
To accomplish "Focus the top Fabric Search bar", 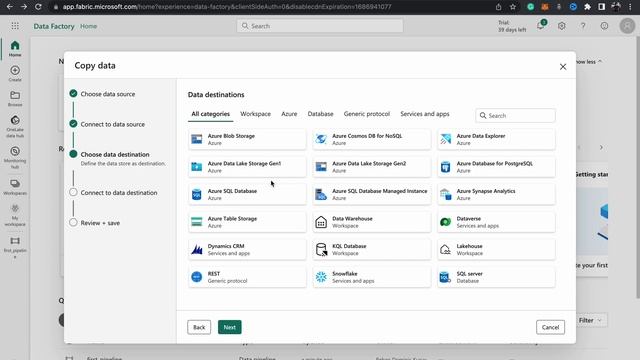I will (320, 26).
